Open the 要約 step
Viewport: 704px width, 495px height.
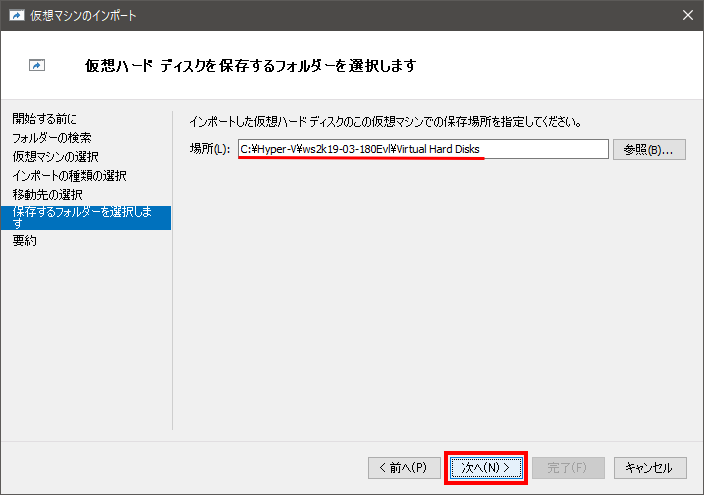point(24,241)
